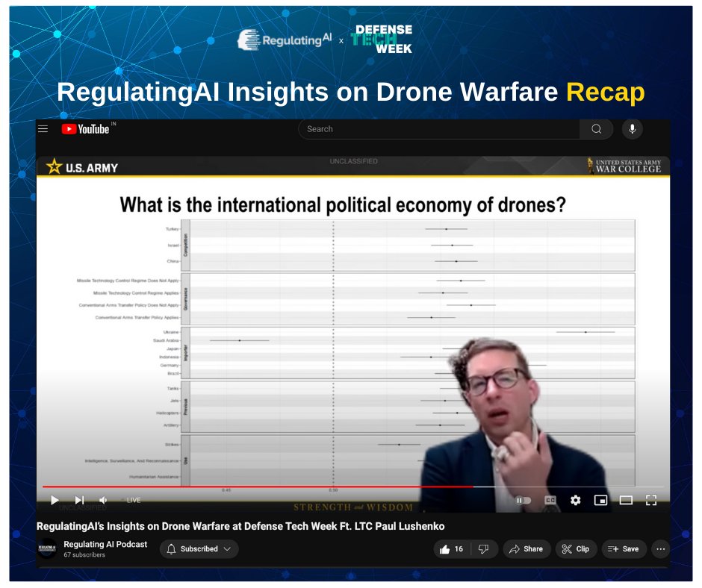This screenshot has height=588, width=702.
Task: Start voice search with the microphone icon
Action: pyautogui.click(x=632, y=129)
